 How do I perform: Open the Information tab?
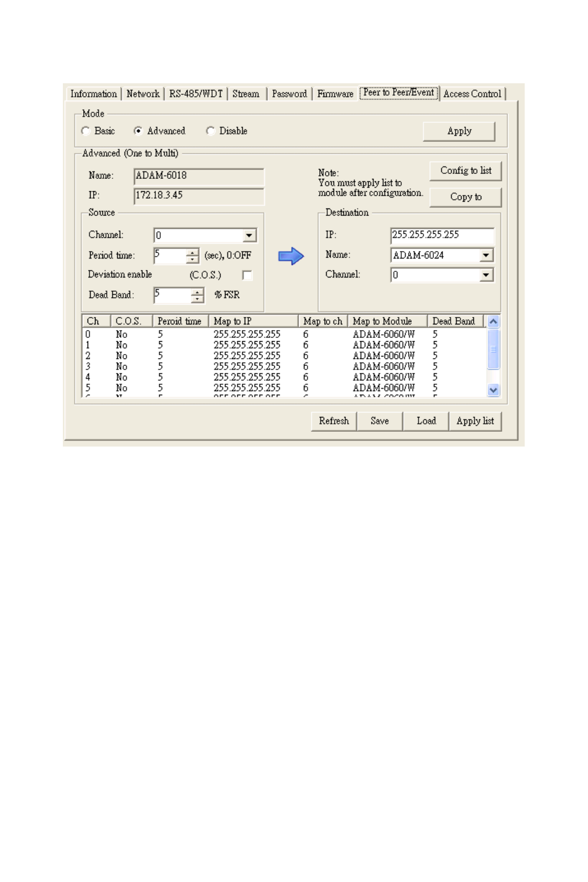coord(93,94)
